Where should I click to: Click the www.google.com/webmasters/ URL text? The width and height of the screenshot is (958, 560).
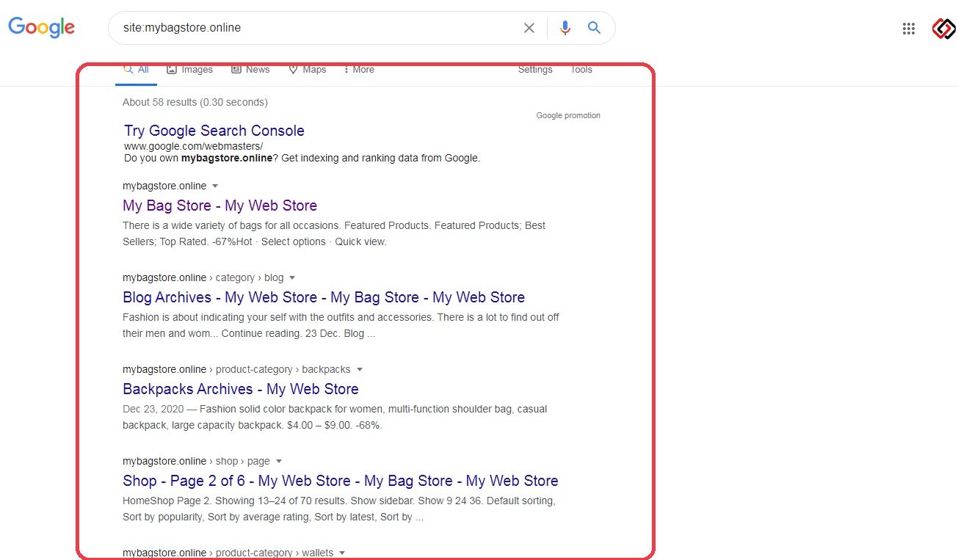[x=194, y=146]
